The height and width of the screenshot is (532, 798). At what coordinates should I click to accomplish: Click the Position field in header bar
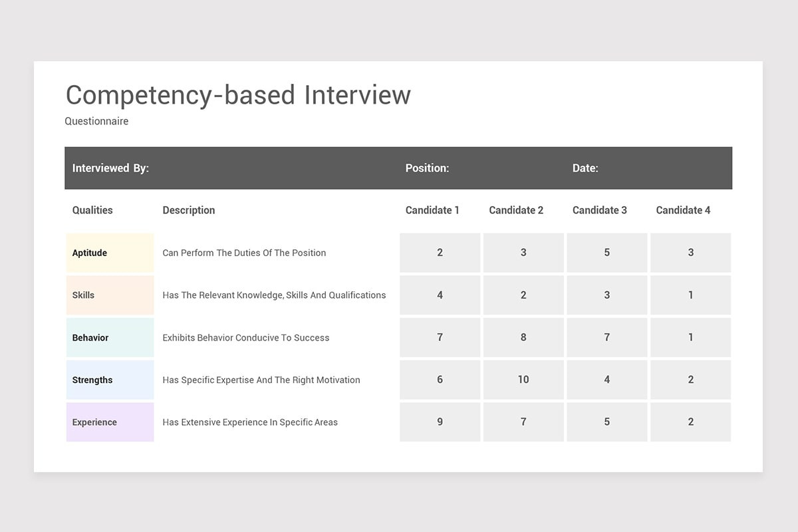pos(428,168)
